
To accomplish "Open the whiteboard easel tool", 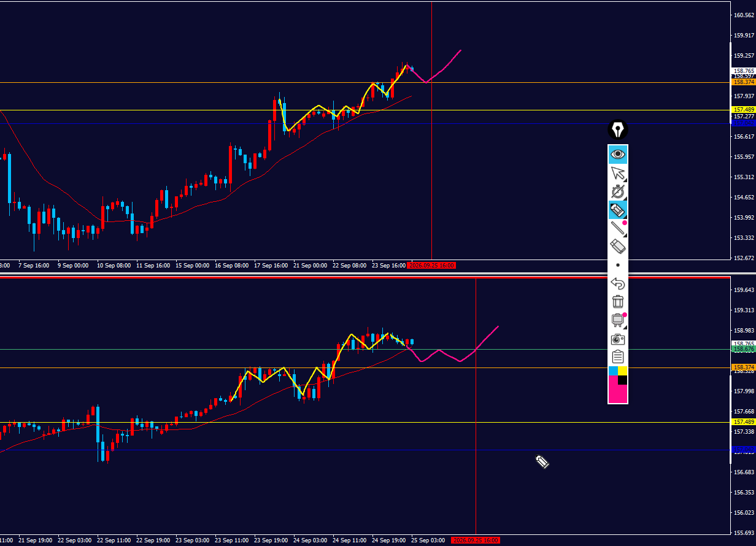I will (618, 320).
